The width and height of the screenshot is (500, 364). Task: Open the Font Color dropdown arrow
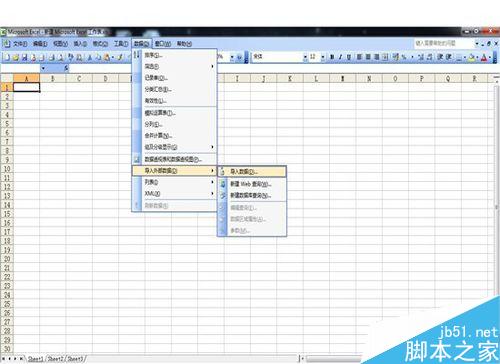(490, 57)
